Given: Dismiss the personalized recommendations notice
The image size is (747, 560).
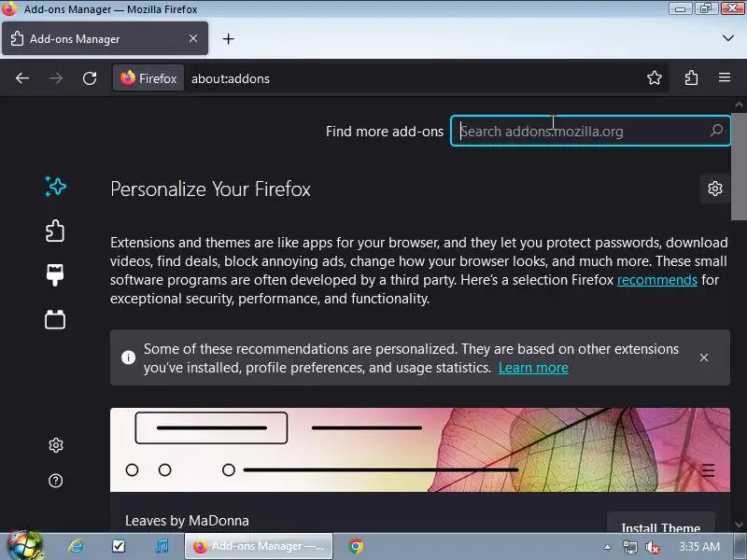Looking at the screenshot, I should (704, 357).
